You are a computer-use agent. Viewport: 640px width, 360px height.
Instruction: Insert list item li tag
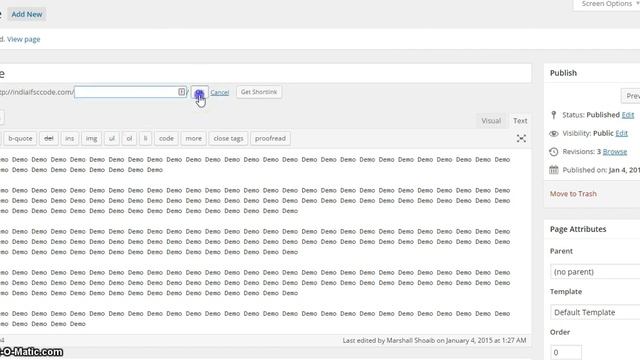coord(145,138)
